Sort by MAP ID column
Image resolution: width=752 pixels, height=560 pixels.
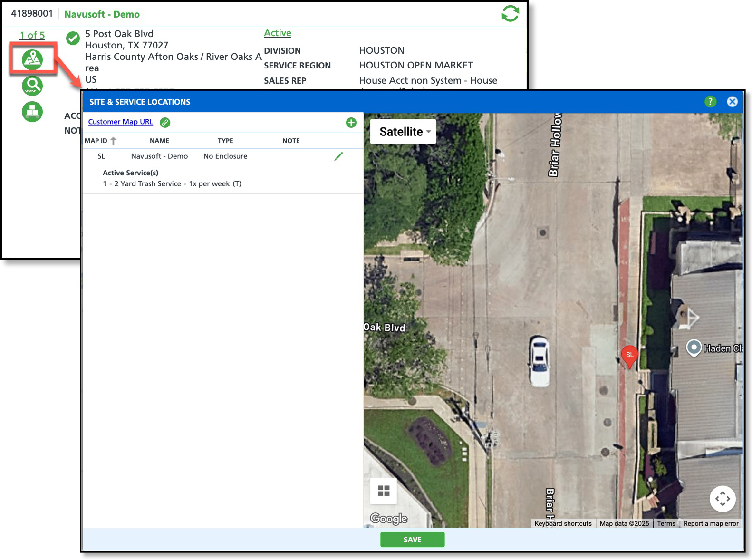click(100, 141)
